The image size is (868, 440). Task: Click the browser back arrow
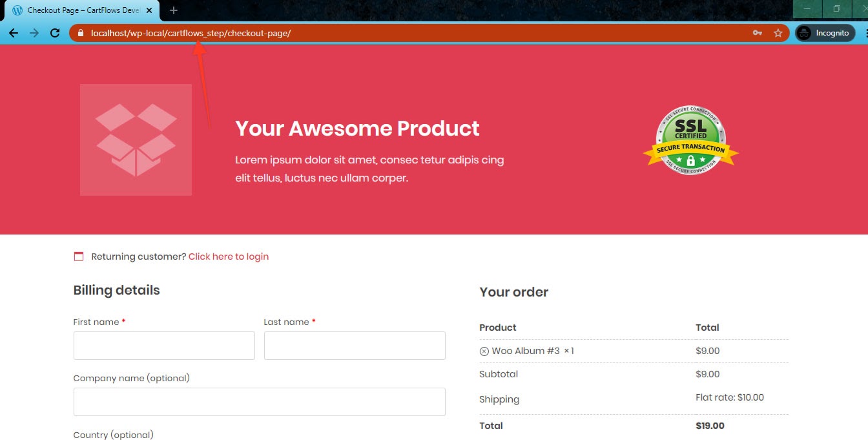point(13,33)
